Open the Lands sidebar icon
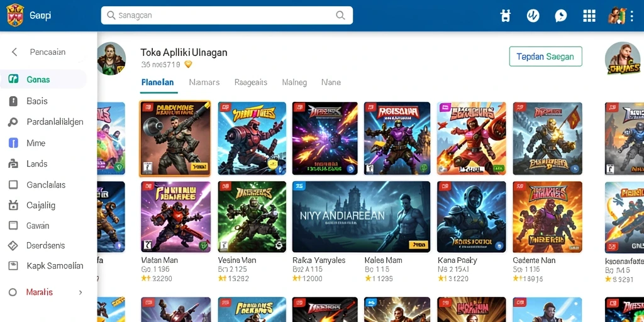 [13, 164]
